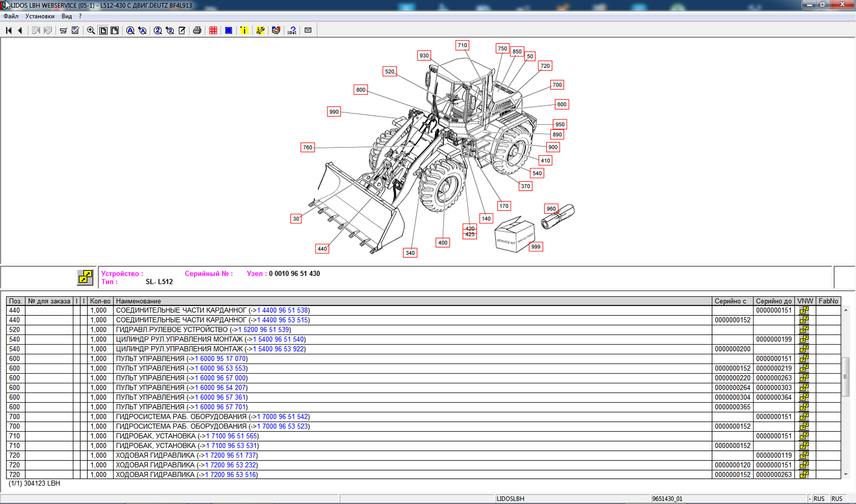Click the scroll-down arrow of parts table

(846, 475)
